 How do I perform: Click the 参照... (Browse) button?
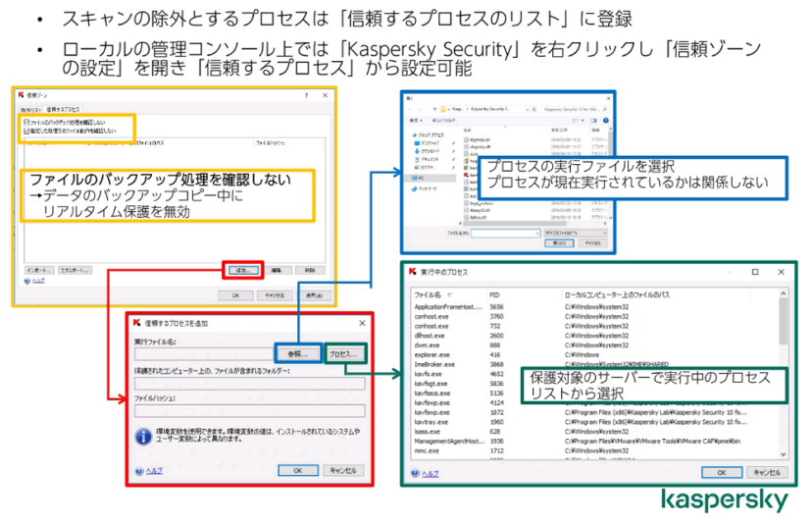click(298, 354)
